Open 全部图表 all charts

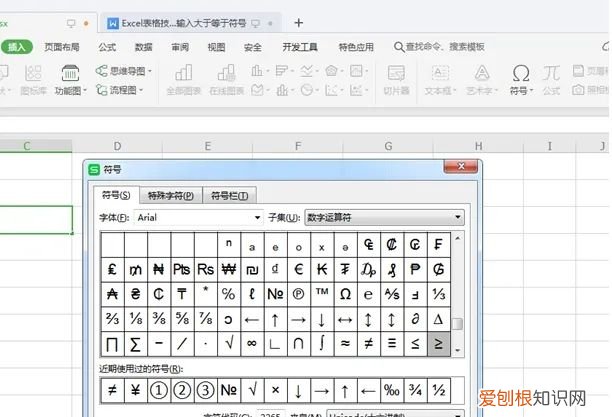tap(184, 80)
